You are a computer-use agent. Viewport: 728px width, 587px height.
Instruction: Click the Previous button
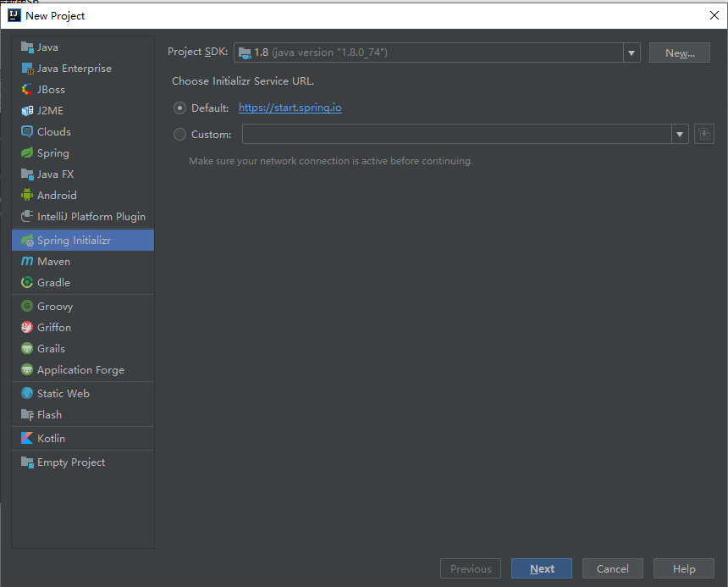click(471, 568)
